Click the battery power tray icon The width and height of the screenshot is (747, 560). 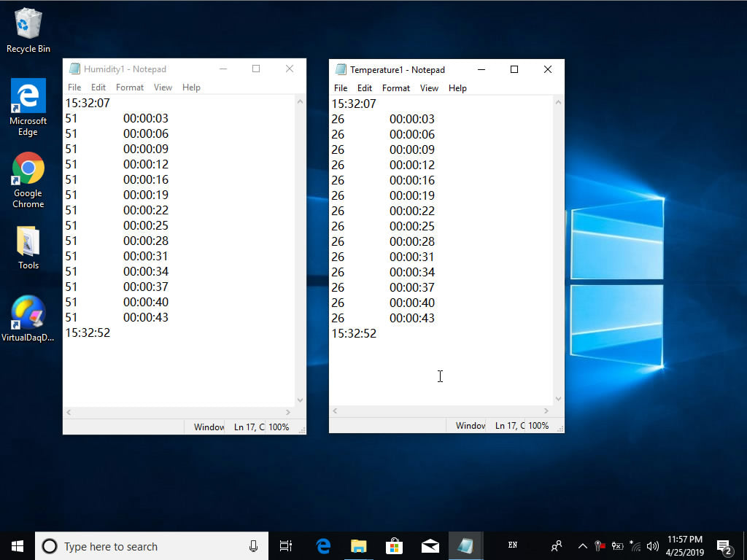coord(617,545)
